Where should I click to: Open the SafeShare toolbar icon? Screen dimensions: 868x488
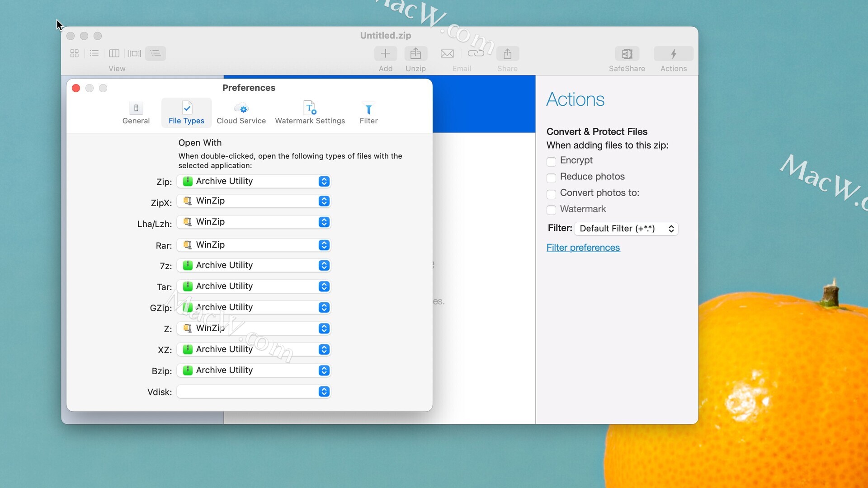point(627,54)
